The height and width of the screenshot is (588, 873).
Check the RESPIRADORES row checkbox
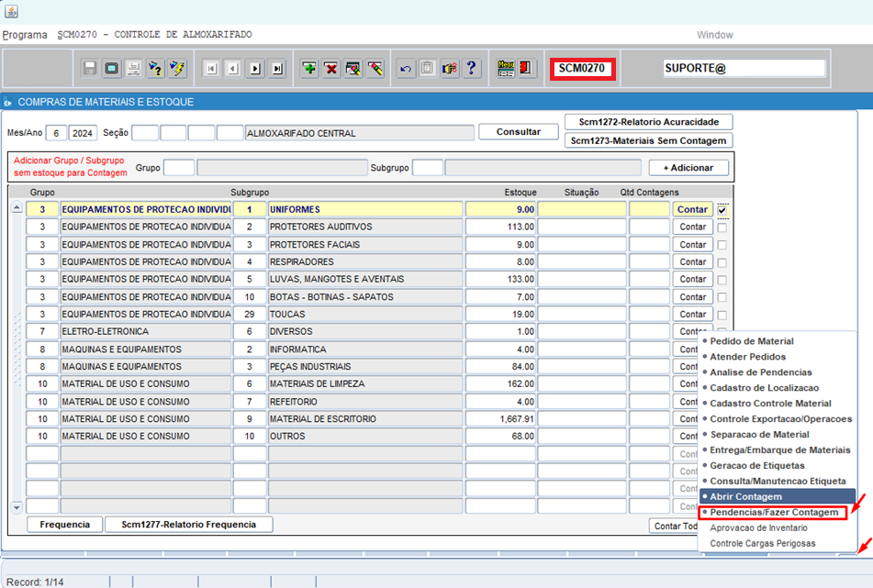click(722, 262)
